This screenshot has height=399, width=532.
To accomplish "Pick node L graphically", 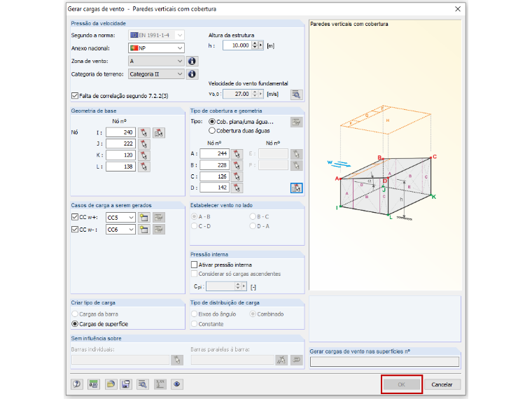I will (x=144, y=167).
